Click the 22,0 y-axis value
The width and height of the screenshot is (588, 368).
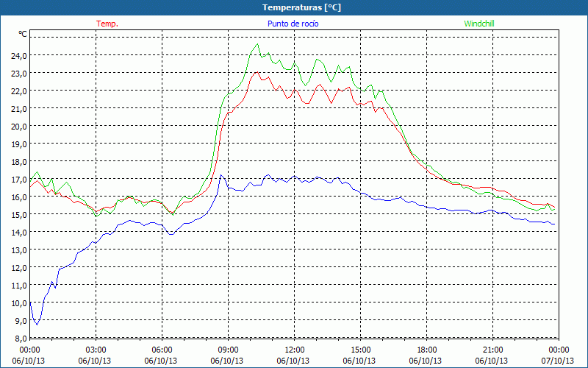[19, 91]
